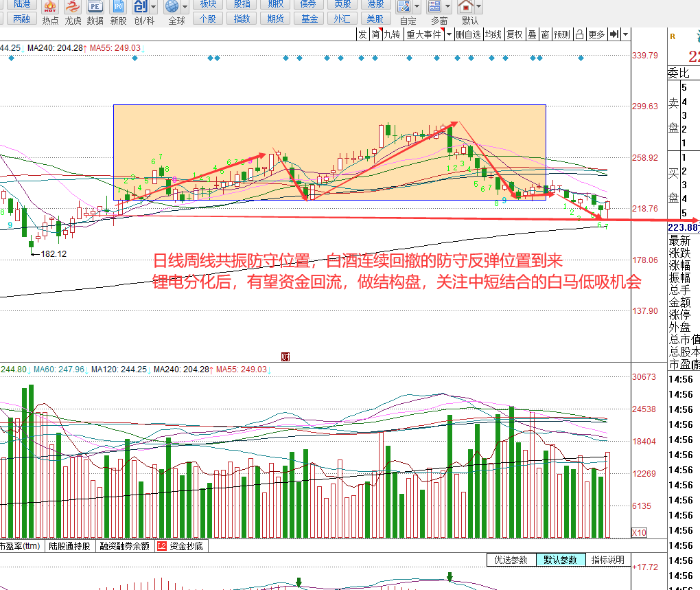
Task: Open the 自定 custom layout icon
Action: pyautogui.click(x=404, y=7)
